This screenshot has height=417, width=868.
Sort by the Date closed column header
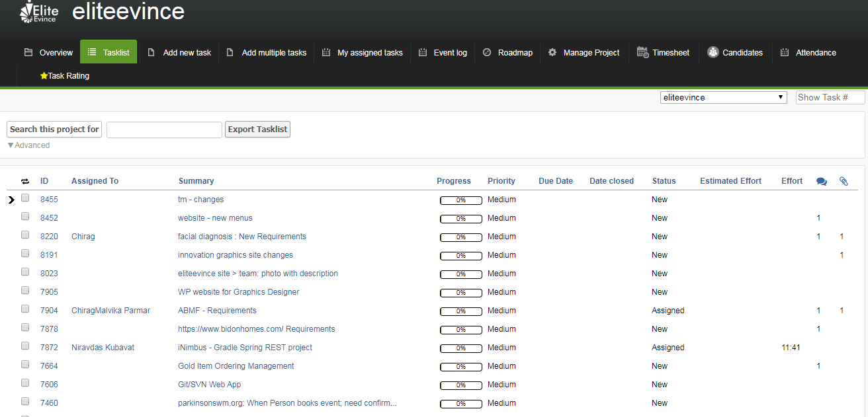(612, 181)
